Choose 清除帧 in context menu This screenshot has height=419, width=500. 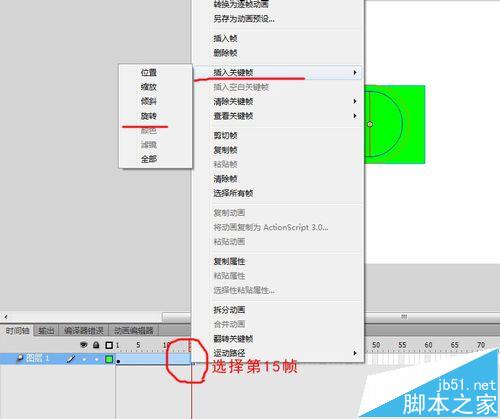225,179
